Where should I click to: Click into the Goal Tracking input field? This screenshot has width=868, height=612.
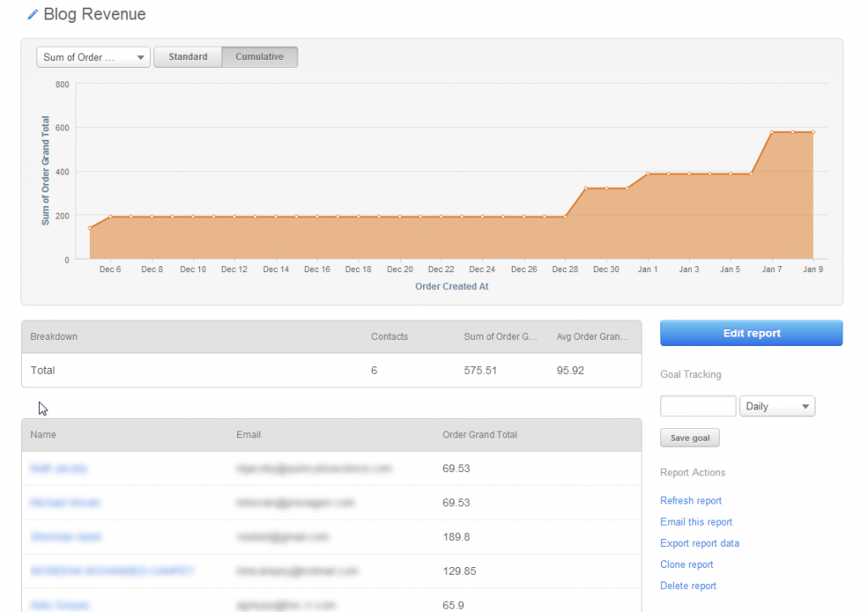coord(698,406)
